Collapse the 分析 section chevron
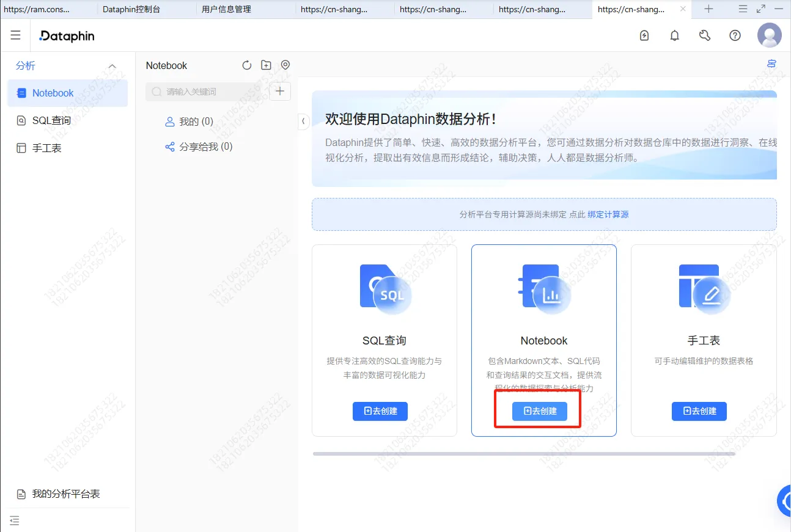 112,66
